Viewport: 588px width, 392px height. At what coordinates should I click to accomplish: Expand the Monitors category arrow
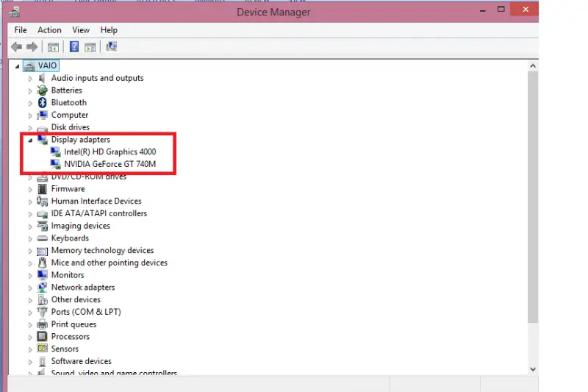30,276
